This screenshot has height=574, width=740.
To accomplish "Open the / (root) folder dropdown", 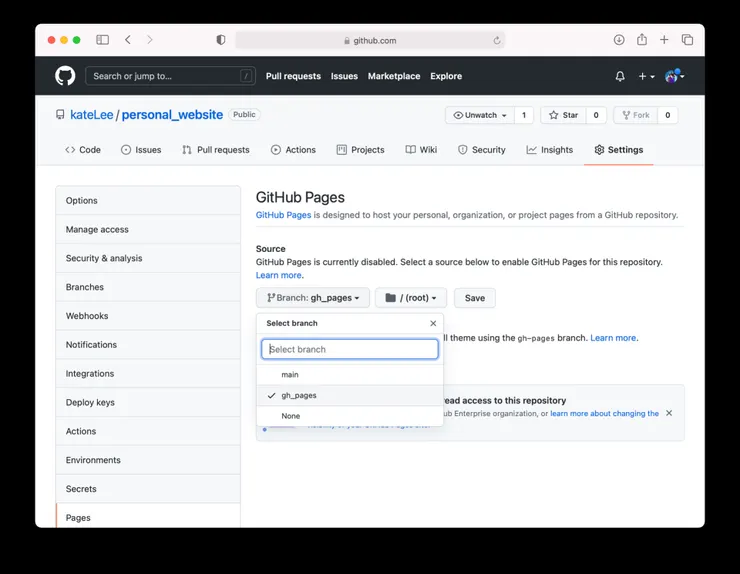I will pyautogui.click(x=410, y=298).
